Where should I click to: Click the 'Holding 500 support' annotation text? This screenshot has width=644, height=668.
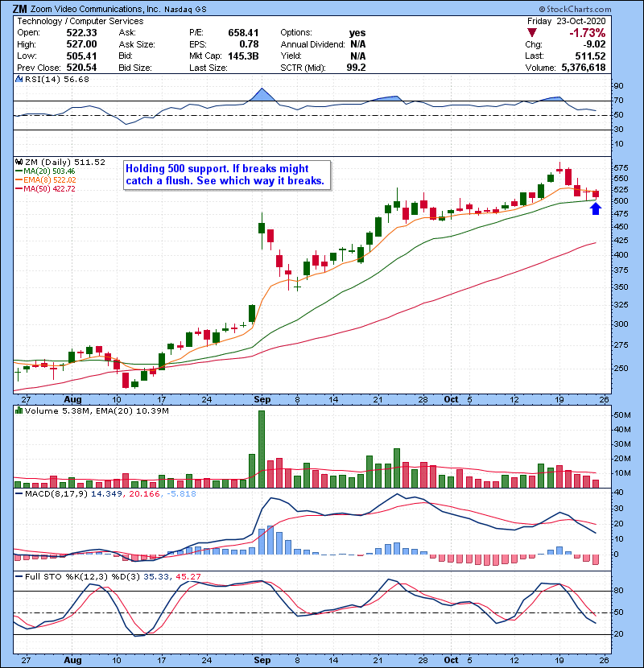coord(225,175)
